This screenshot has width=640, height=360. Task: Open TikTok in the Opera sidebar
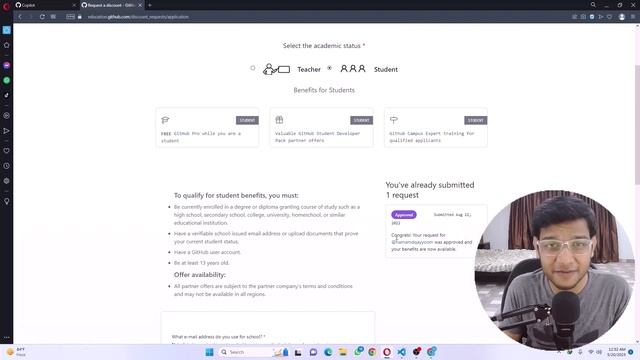click(x=7, y=95)
